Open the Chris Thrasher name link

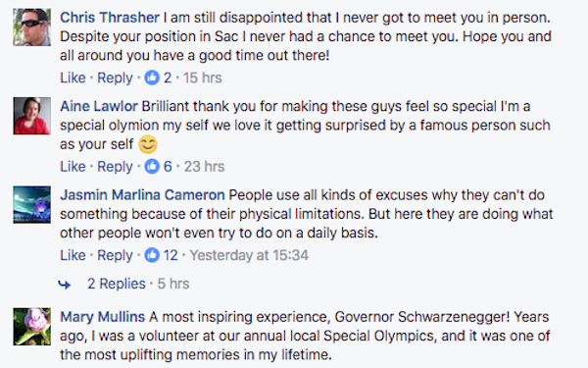coord(110,18)
